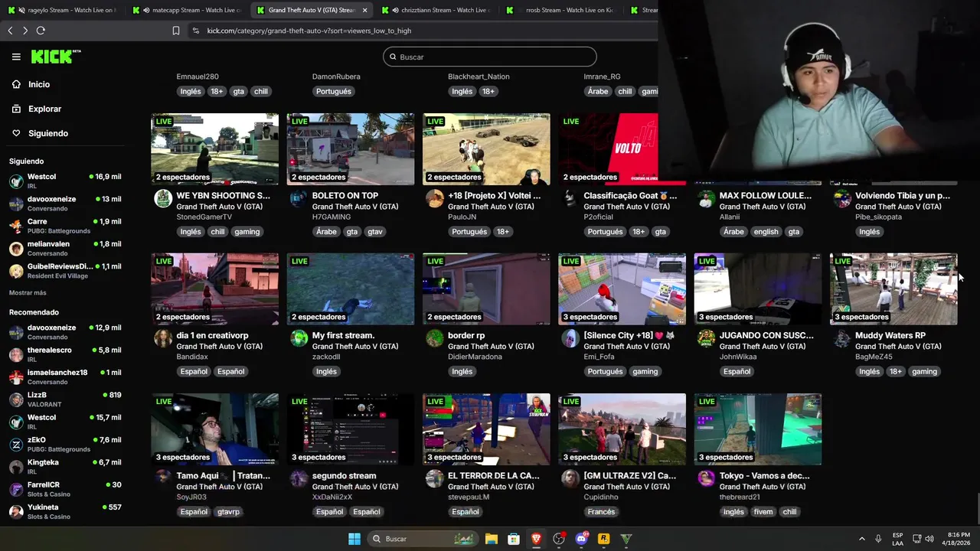Open Bandidax channel avatar
Image resolution: width=980 pixels, height=551 pixels.
163,339
